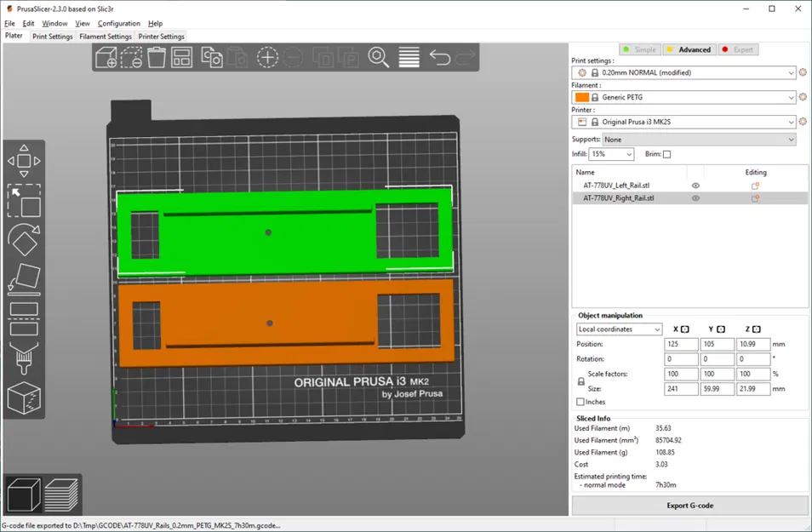This screenshot has height=532, width=812.
Task: Select the Rotate tool in left toolbar
Action: [24, 240]
